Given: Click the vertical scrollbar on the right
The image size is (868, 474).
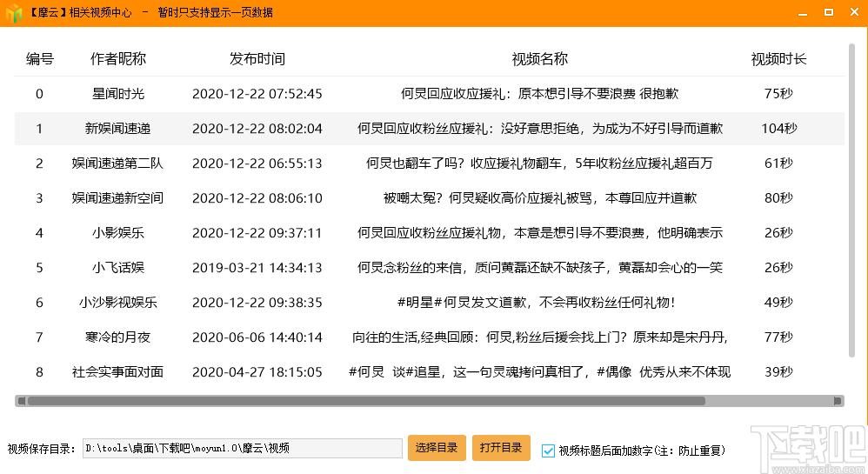Looking at the screenshot, I should pyautogui.click(x=851, y=200).
